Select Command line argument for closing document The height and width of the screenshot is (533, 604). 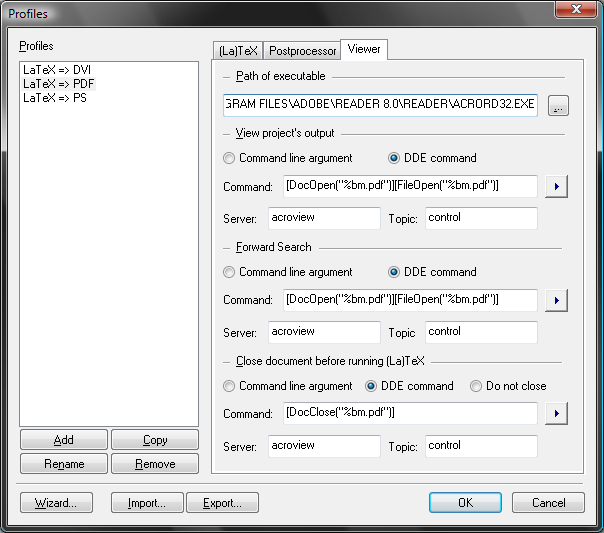(x=287, y=386)
